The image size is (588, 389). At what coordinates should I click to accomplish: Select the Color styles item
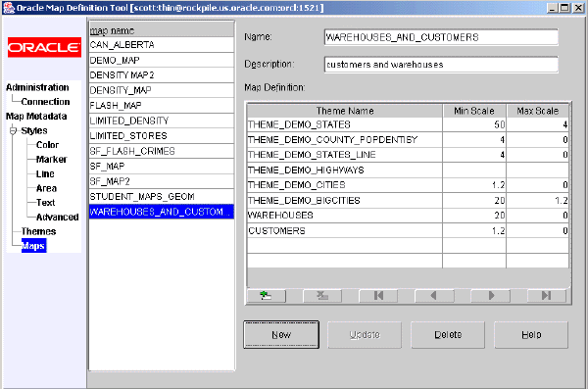[x=48, y=145]
